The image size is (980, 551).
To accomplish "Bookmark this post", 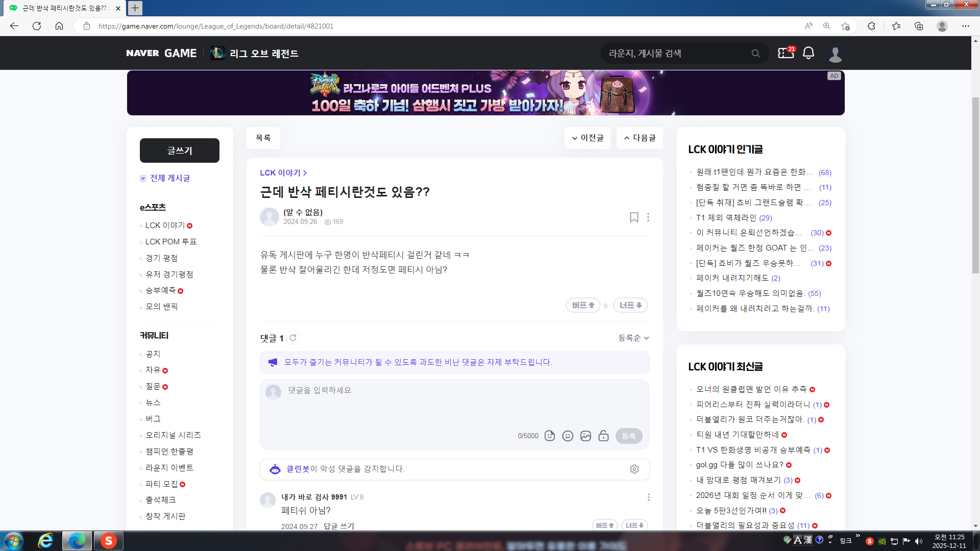I will 634,217.
